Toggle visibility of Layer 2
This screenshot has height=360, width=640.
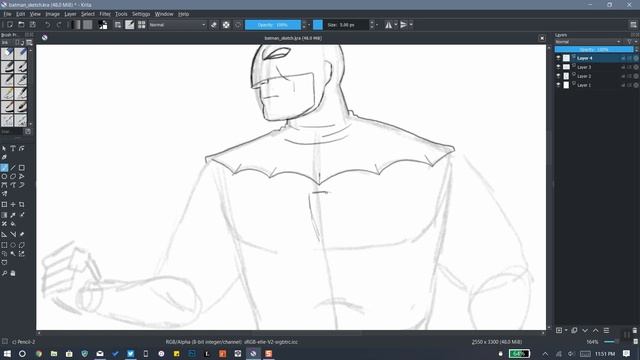[558, 76]
